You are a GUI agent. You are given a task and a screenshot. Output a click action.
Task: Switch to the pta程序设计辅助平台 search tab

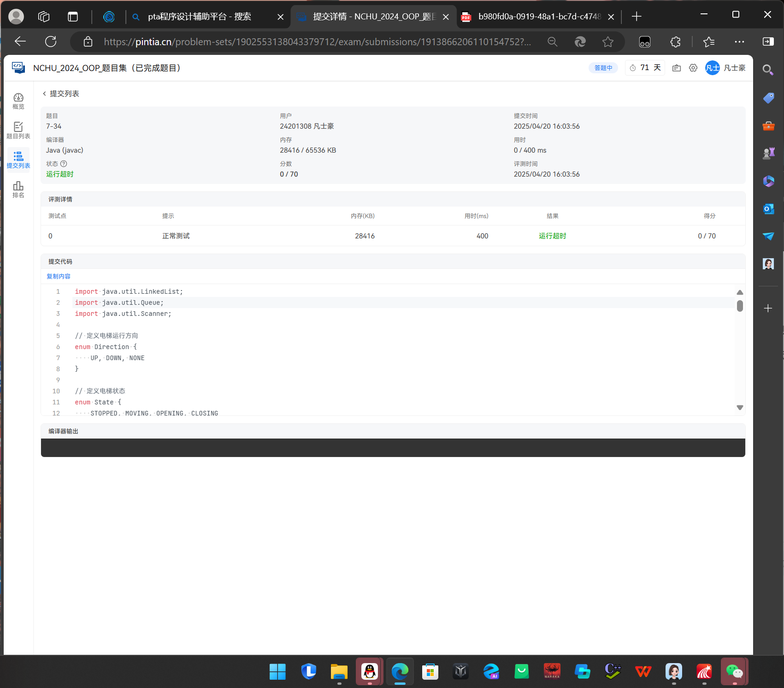(x=200, y=17)
